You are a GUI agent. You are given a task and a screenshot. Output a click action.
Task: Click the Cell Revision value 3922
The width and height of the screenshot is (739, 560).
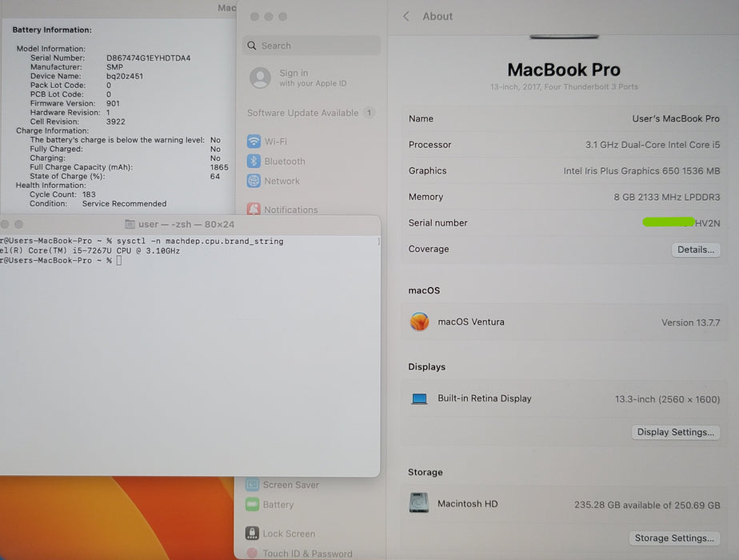[115, 122]
